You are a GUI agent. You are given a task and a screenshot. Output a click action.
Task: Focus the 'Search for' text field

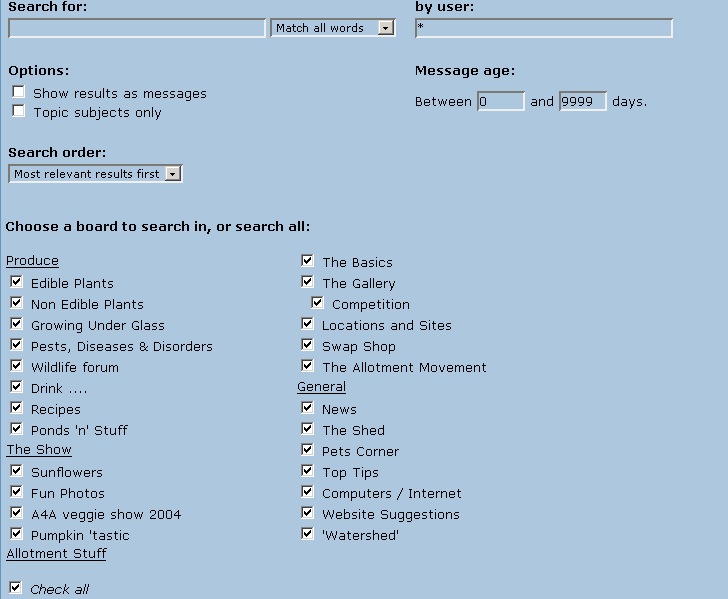(x=137, y=28)
